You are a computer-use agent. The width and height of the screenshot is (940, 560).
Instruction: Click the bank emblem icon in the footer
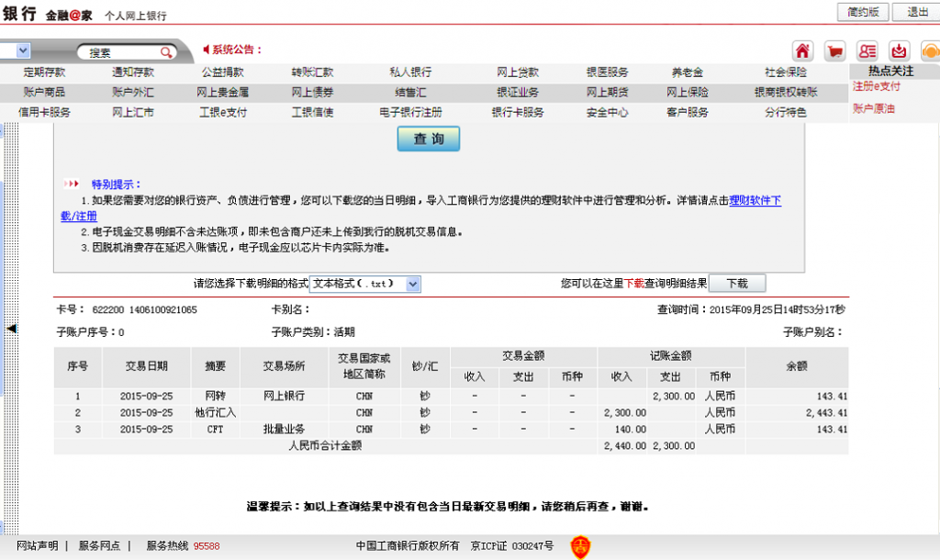(x=581, y=545)
